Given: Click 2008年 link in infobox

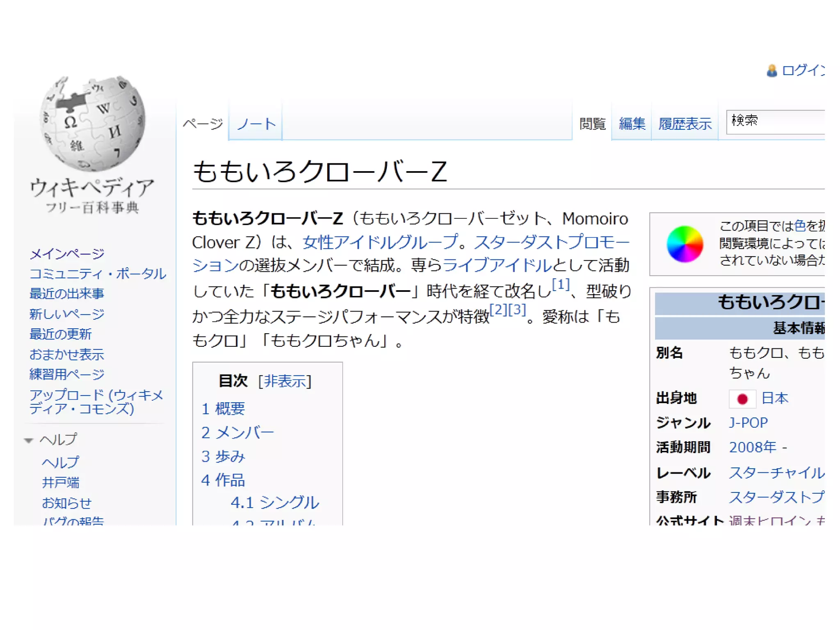Looking at the screenshot, I should 753,447.
